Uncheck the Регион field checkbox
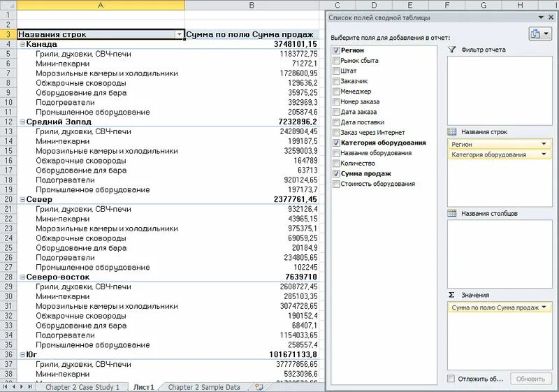Image resolution: width=559 pixels, height=392 pixels. pyautogui.click(x=336, y=50)
